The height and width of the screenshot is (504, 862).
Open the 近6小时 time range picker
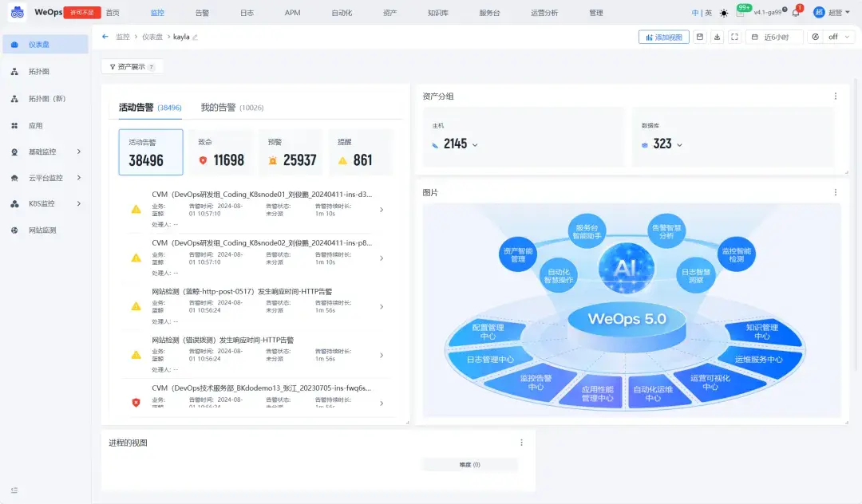coord(774,37)
